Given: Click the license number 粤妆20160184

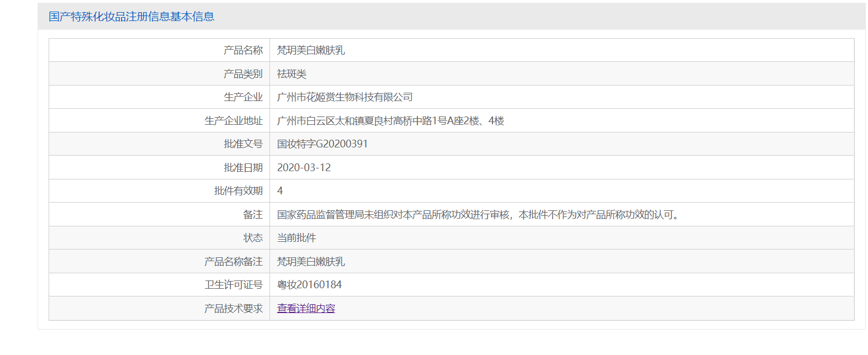Looking at the screenshot, I should point(309,285).
